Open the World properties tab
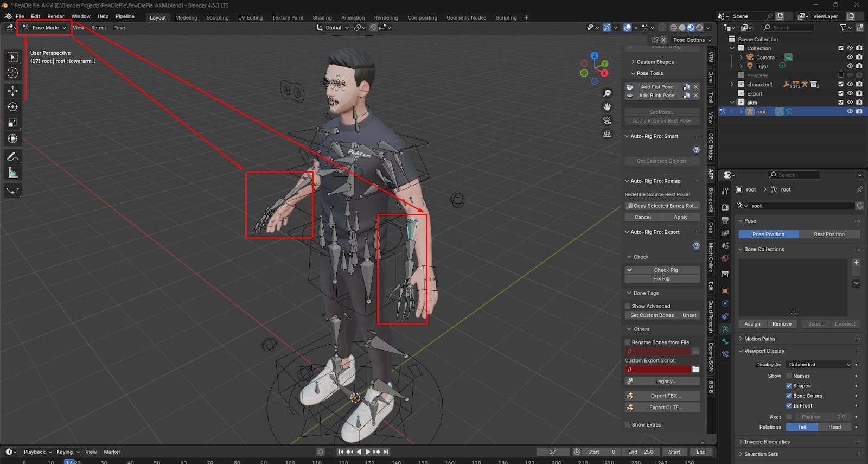Screen dimensions: 868x464 pyautogui.click(x=725, y=258)
